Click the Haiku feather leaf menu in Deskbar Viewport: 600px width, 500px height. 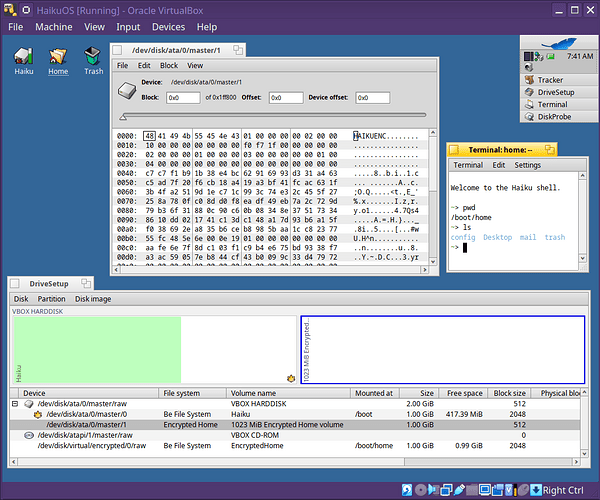559,43
